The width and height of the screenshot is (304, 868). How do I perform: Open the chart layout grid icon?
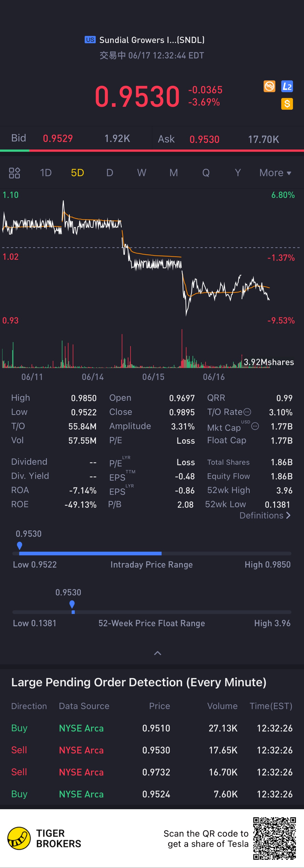pyautogui.click(x=15, y=173)
